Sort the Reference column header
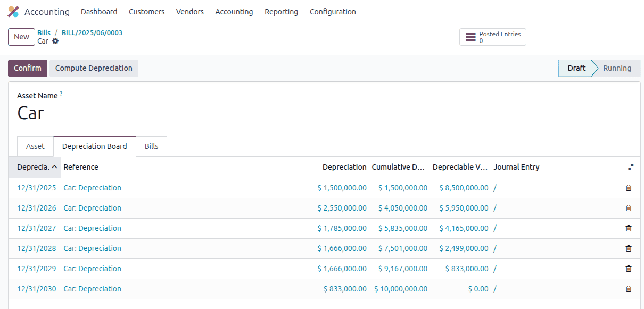Viewport: 644px width, 309px height. [x=81, y=167]
